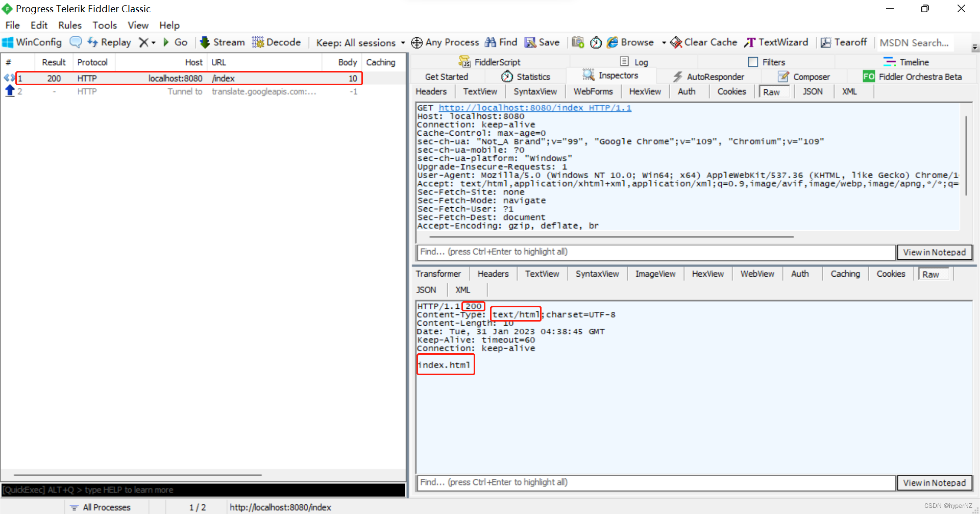Screen dimensions: 980x514
Task: Open the AutoResponder tab
Action: coord(708,77)
